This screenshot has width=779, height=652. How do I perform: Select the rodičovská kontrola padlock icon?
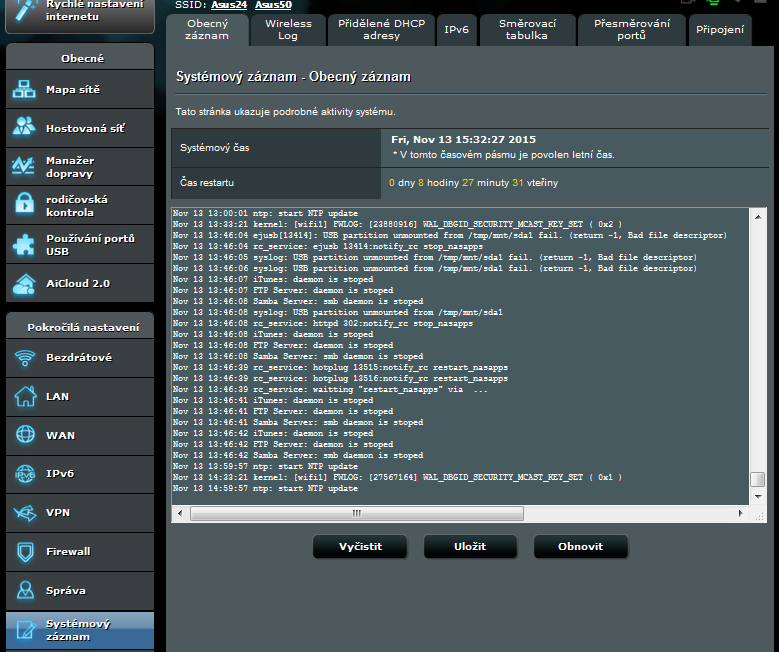[25, 205]
